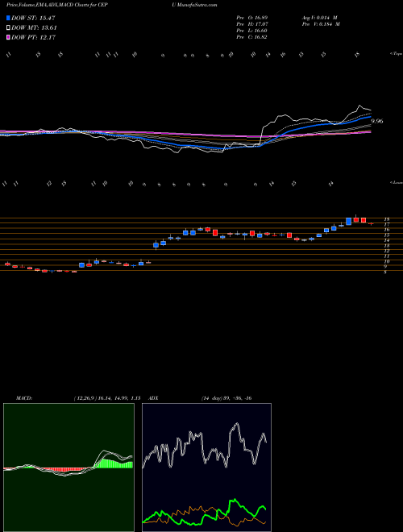
Task: Click the 'Pre C: 16.82' value
Action: [x=253, y=37]
